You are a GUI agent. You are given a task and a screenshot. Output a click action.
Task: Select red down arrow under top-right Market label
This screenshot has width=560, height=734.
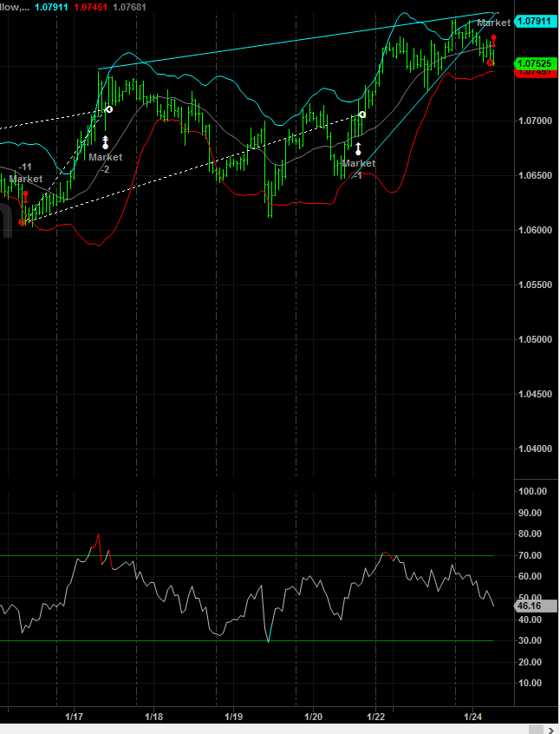pos(493,40)
